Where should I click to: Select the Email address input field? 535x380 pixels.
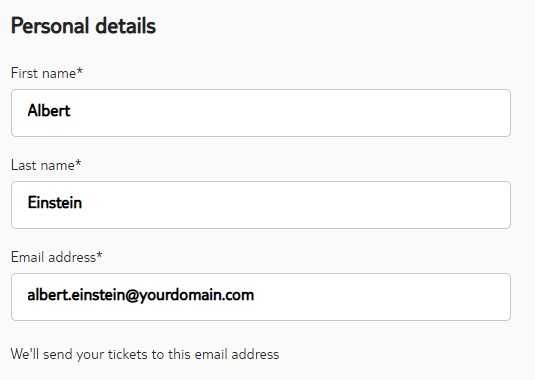pos(261,297)
